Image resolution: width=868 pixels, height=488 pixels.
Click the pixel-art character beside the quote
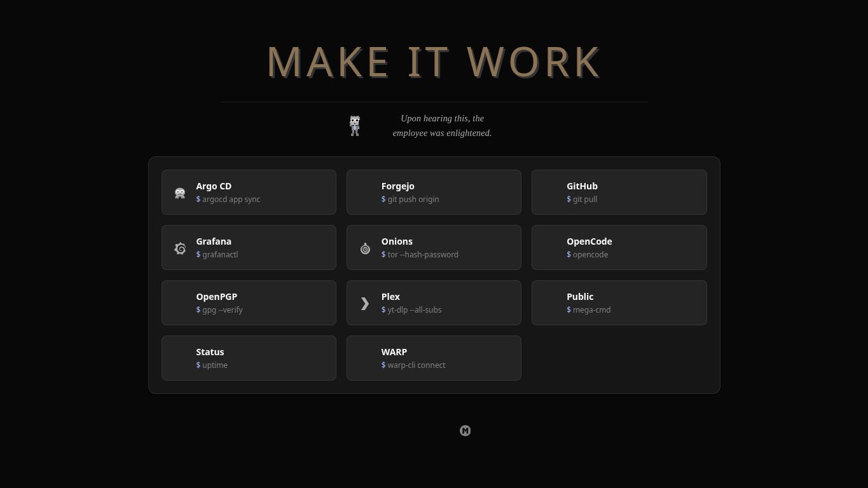coord(355,126)
